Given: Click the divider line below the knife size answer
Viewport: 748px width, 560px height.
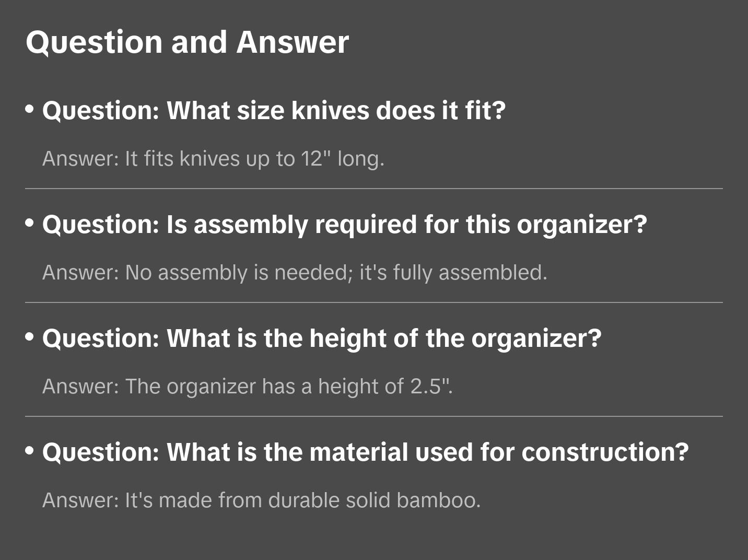Looking at the screenshot, I should click(x=374, y=189).
